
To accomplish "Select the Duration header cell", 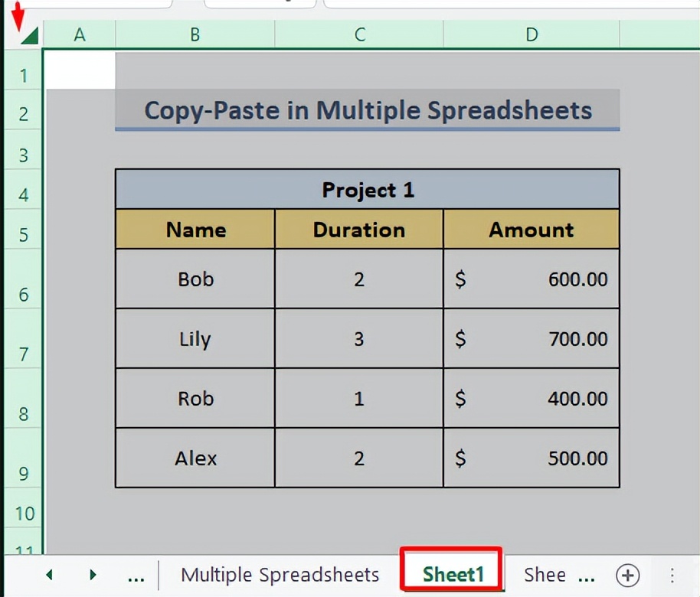I will [359, 229].
